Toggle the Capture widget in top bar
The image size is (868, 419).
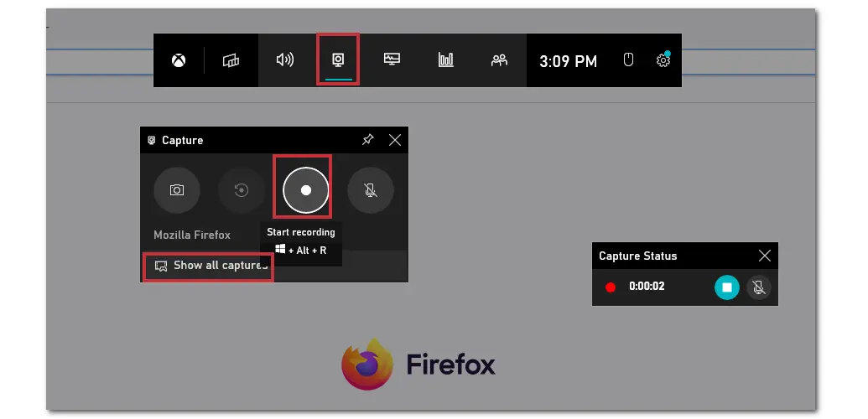click(338, 60)
